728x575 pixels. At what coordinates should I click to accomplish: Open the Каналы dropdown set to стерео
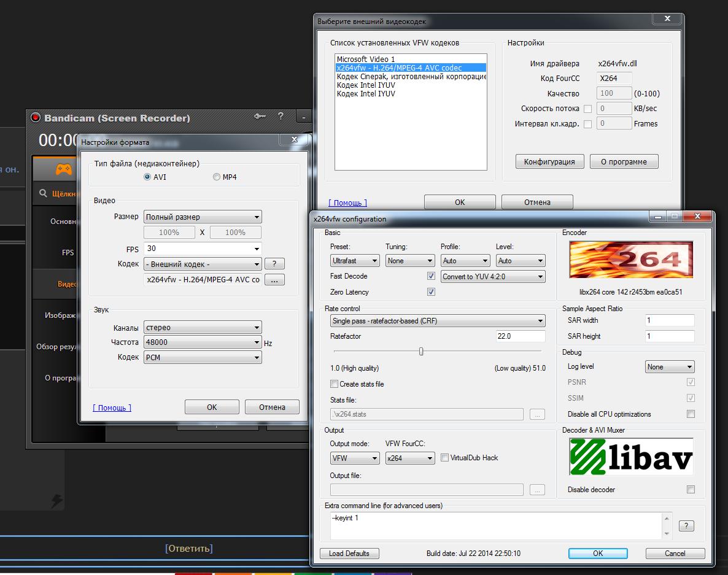tap(203, 327)
